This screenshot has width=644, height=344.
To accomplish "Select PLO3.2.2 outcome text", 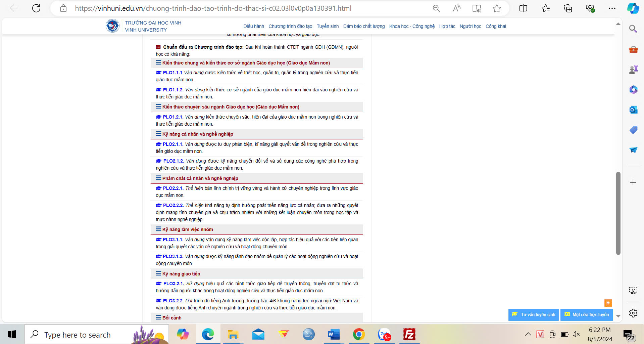I will click(x=257, y=304).
